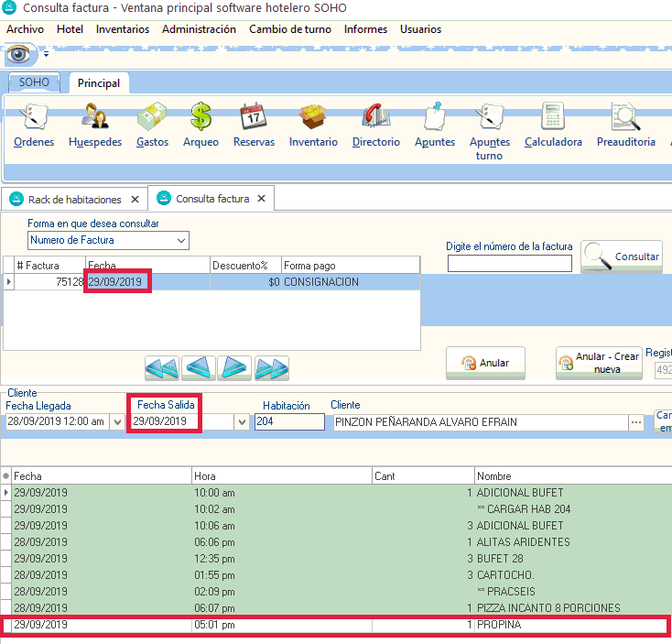This screenshot has height=644, width=672.
Task: Close the Consulta factura tab
Action: (261, 199)
